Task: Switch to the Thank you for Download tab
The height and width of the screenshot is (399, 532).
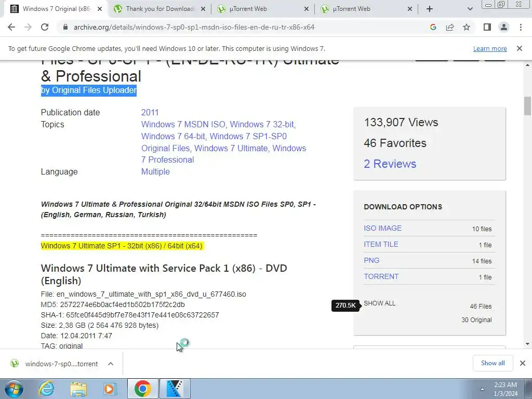Action: point(159,9)
